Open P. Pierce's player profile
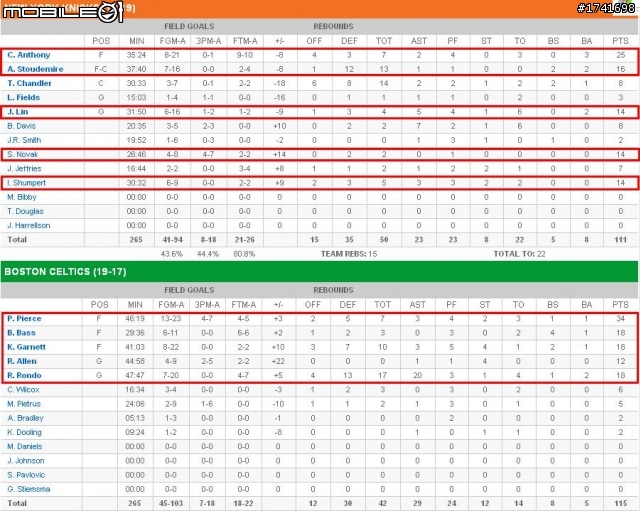 coord(24,319)
